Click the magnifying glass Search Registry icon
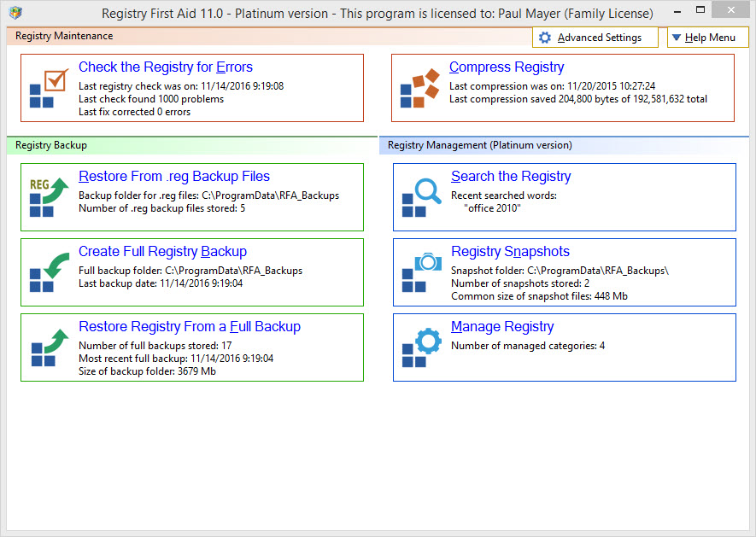 pyautogui.click(x=420, y=197)
